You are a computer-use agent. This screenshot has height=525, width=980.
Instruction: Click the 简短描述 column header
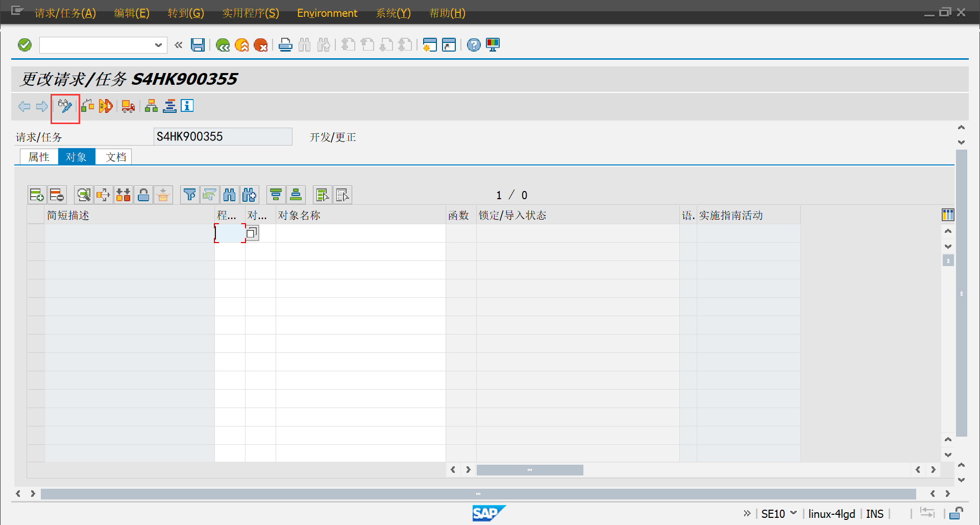[130, 215]
